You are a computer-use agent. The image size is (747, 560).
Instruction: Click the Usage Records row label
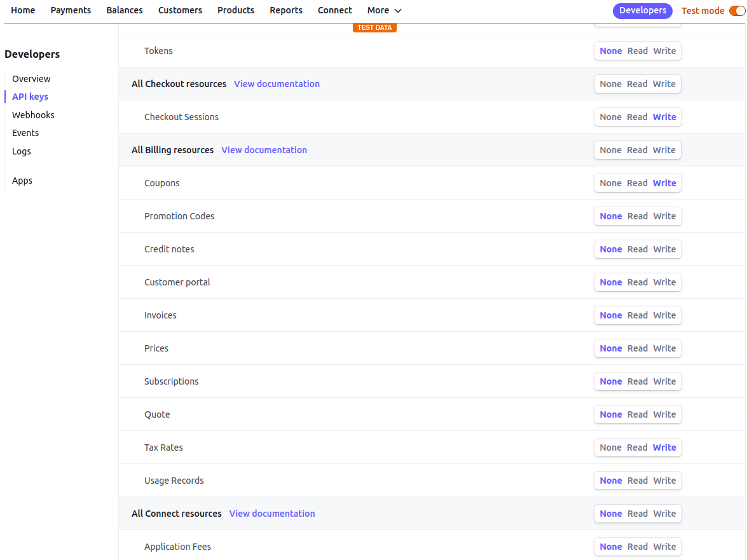pyautogui.click(x=174, y=481)
